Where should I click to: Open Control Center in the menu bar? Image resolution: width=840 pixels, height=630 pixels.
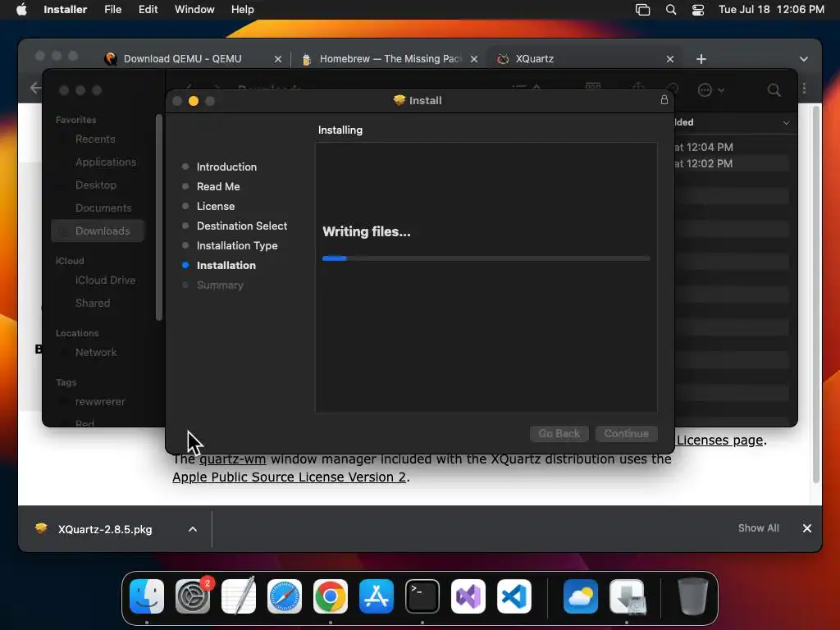pyautogui.click(x=697, y=10)
